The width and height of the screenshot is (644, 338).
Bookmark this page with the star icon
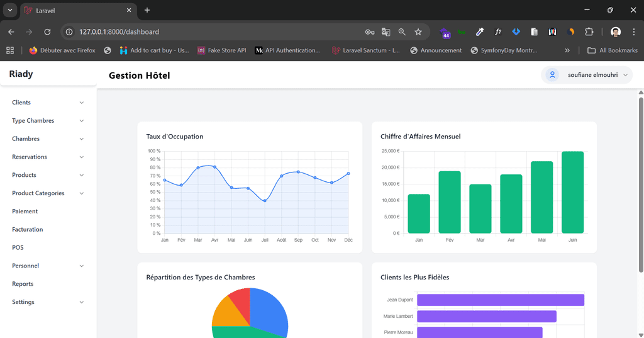click(x=418, y=31)
